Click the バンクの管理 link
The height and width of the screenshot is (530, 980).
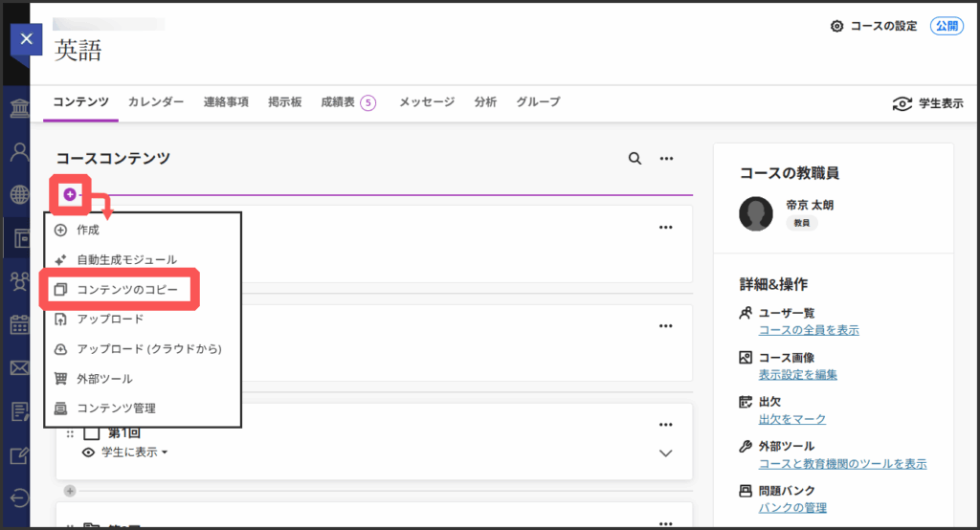click(791, 508)
